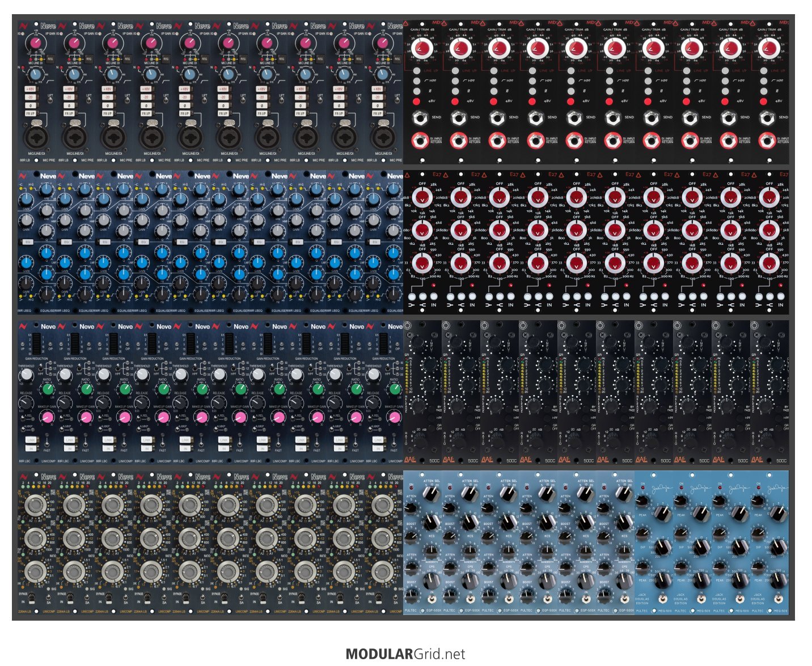Flip the FAST switch on the second Neve limiter/compressor
The image size is (812, 666).
(x=85, y=443)
